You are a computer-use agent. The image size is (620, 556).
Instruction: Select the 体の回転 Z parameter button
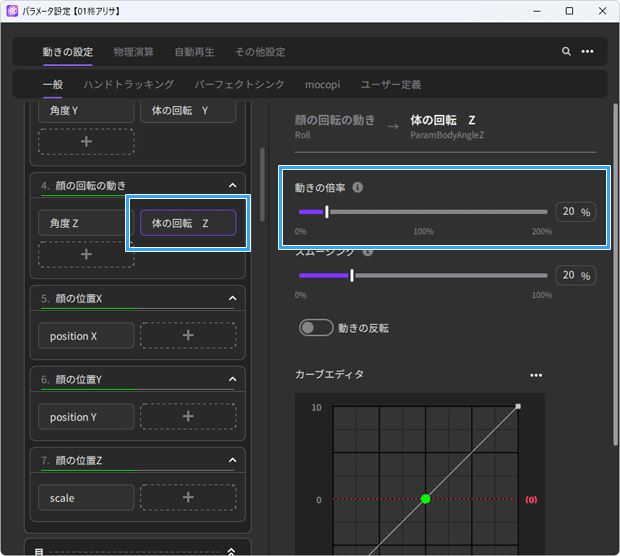[x=188, y=223]
